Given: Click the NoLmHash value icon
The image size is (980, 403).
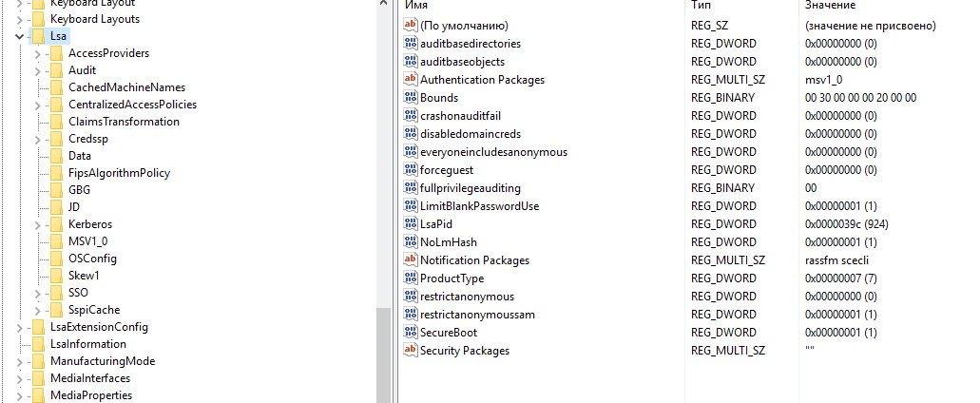Looking at the screenshot, I should 411,242.
